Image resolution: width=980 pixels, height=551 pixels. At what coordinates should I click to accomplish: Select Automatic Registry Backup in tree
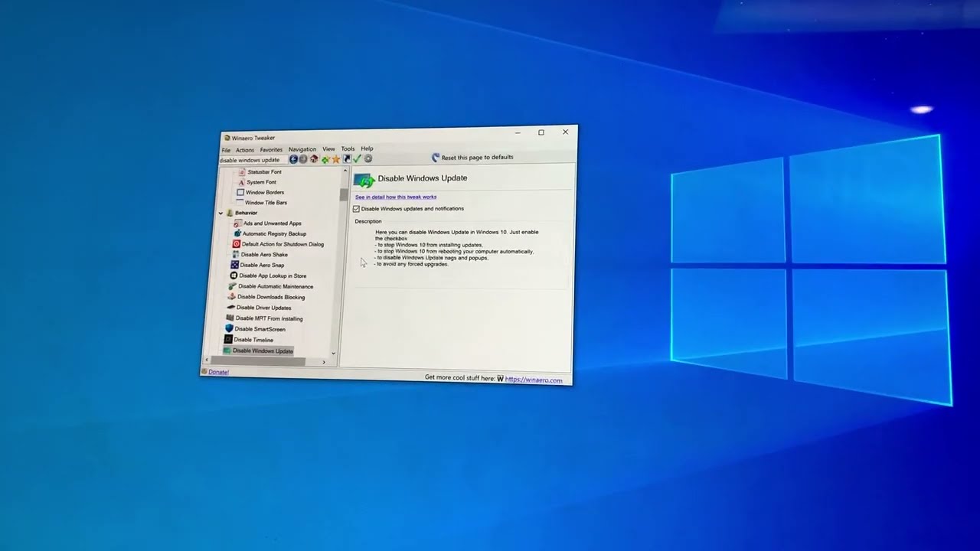(x=274, y=233)
